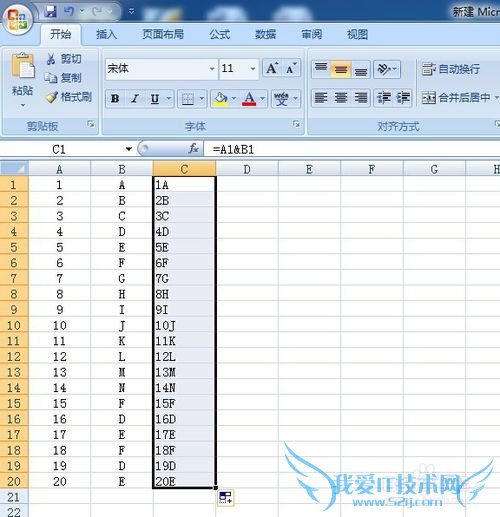
Task: Expand the border style arrow
Action: pyautogui.click(x=202, y=98)
